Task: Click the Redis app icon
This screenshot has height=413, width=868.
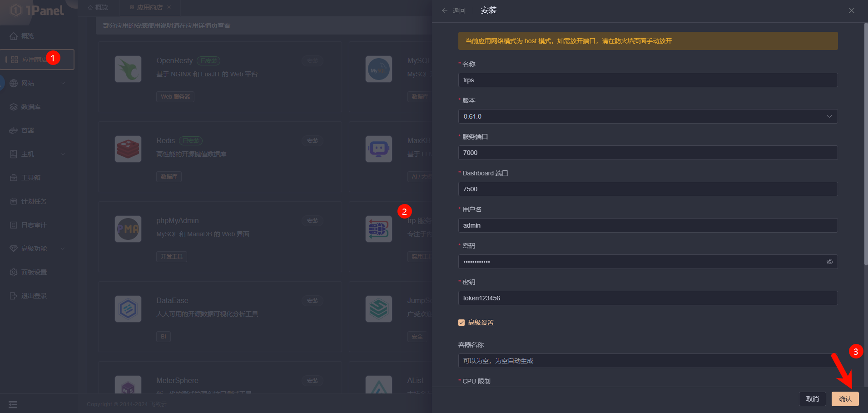Action: 128,149
